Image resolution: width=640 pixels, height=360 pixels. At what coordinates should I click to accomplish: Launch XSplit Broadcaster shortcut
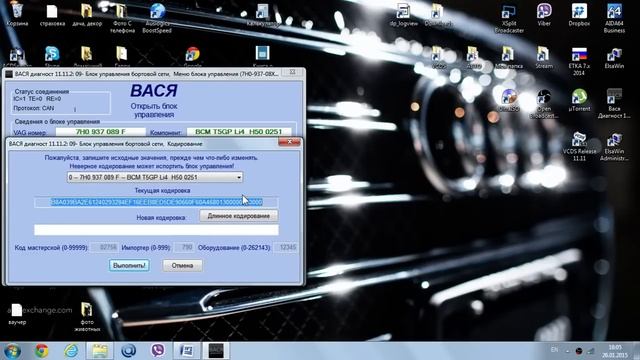point(509,18)
